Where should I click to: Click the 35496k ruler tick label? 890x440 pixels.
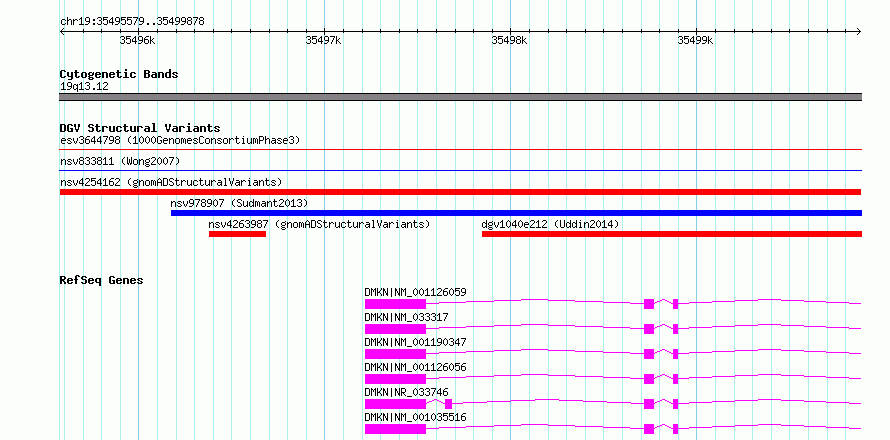(x=138, y=40)
